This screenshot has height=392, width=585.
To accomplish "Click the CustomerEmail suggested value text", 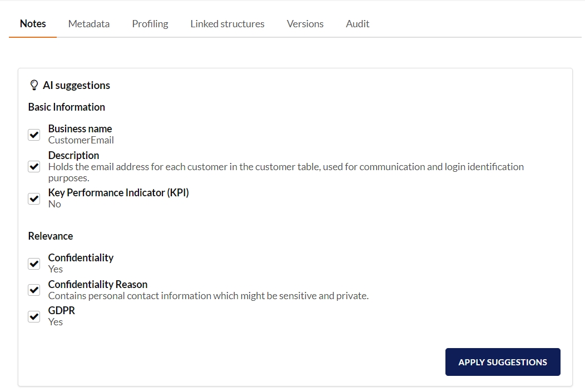I will [81, 140].
